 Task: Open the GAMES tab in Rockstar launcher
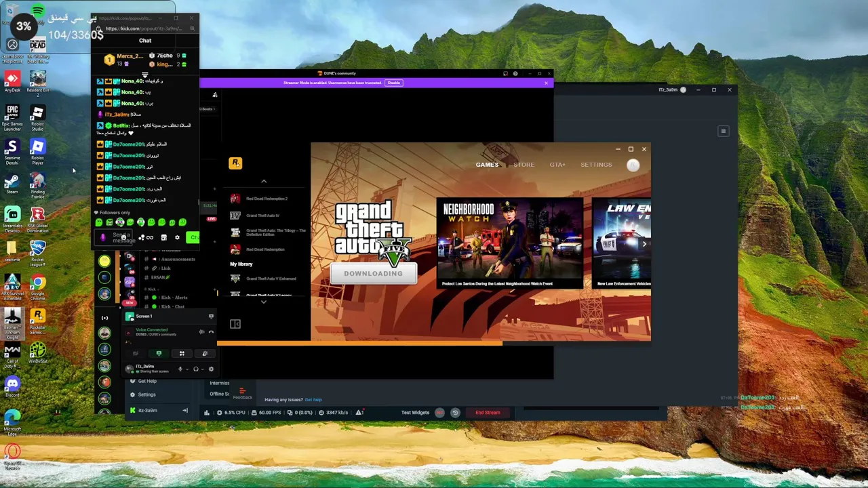[487, 165]
